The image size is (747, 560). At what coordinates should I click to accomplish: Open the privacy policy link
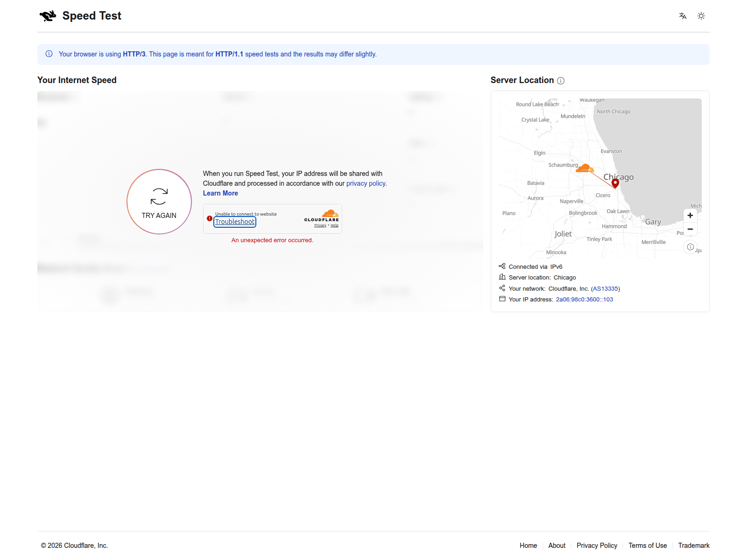[x=366, y=183]
